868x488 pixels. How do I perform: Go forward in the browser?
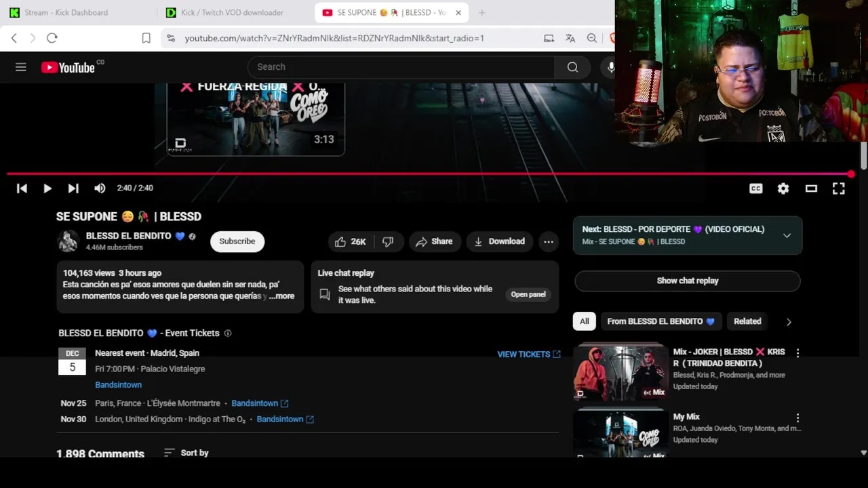[33, 39]
